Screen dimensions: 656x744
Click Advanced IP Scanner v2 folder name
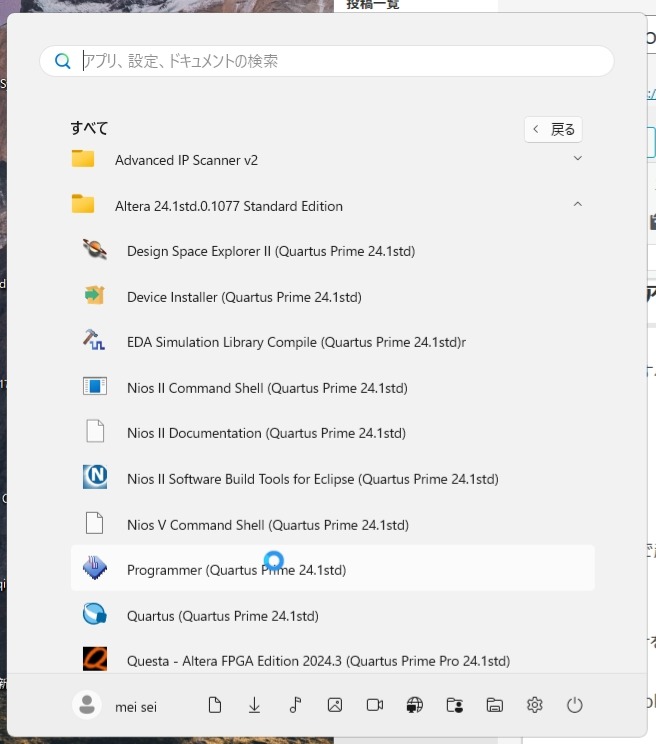pyautogui.click(x=186, y=160)
